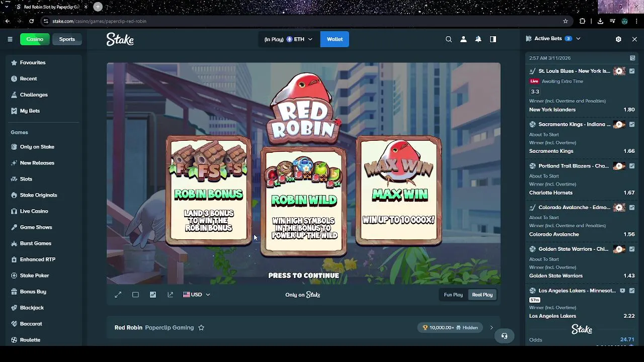Enter fullscreen mode for the game
The width and height of the screenshot is (644, 362).
[118, 295]
